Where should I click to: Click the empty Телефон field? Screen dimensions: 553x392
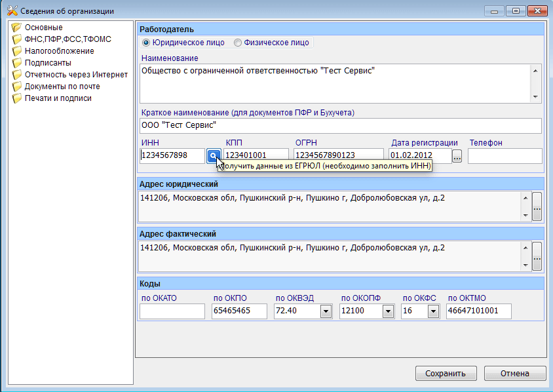pos(505,156)
